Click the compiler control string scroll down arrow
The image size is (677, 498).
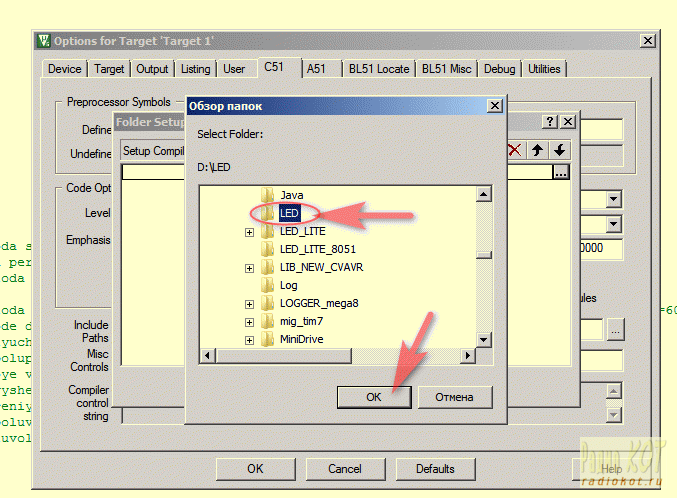[x=614, y=415]
